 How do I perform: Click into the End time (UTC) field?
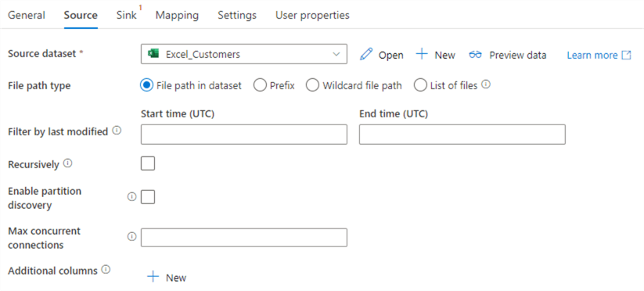click(462, 135)
